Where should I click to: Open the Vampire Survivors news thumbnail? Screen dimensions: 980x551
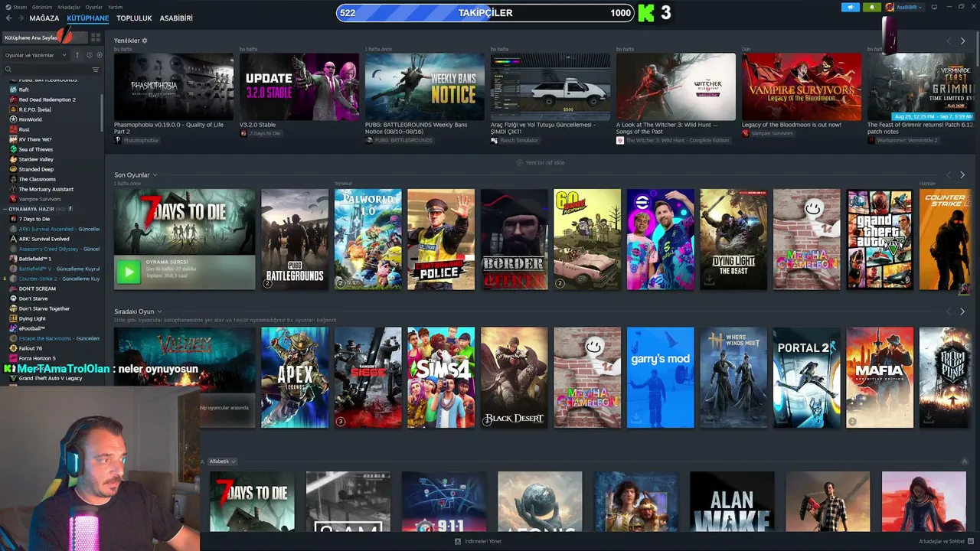(802, 86)
